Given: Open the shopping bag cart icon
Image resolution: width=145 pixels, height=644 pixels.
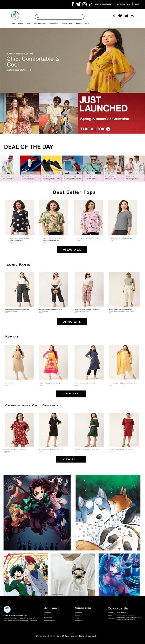Looking at the screenshot, I should (132, 16).
